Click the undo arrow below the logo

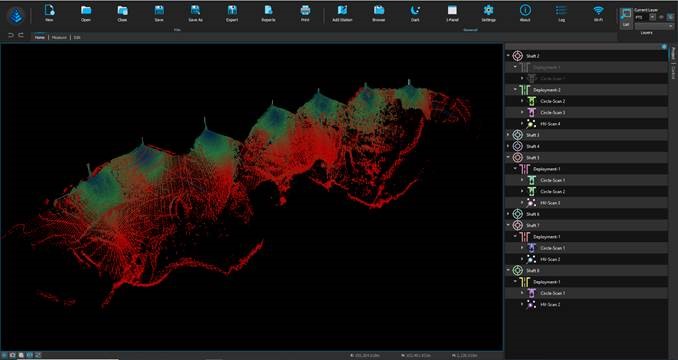pos(11,35)
